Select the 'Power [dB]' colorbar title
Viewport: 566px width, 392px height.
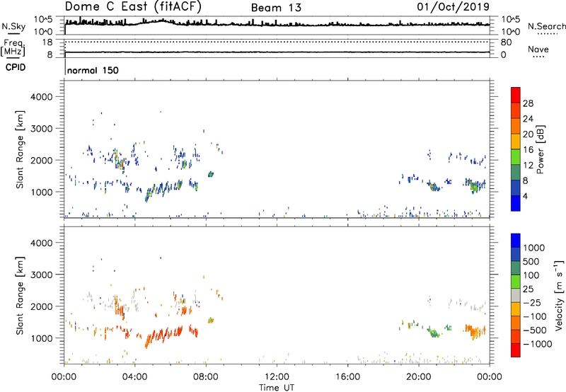(x=540, y=149)
